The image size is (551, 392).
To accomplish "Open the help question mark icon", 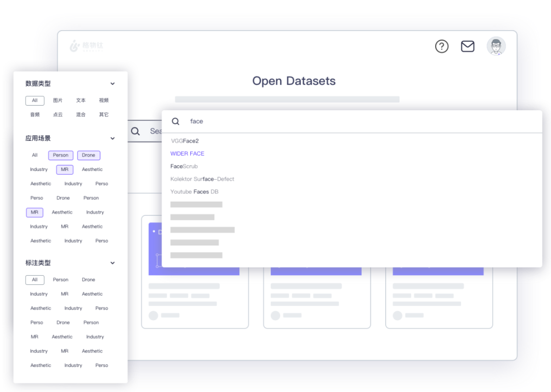I will point(441,46).
